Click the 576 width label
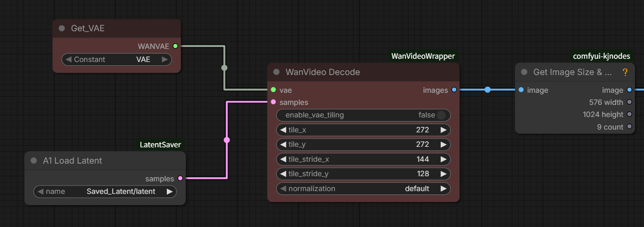The width and height of the screenshot is (644, 227). click(x=606, y=102)
